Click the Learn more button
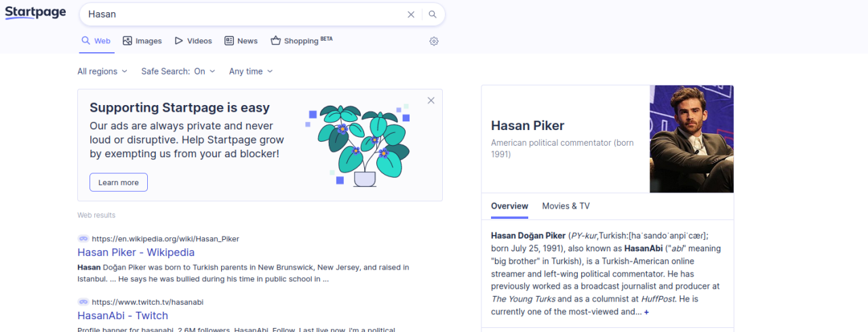868x332 pixels. pos(119,182)
